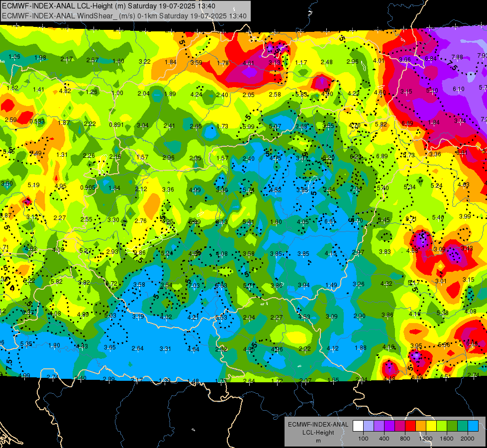The width and height of the screenshot is (487, 448).
Task: Click the wind shear value 5.56
Action: pos(444,344)
